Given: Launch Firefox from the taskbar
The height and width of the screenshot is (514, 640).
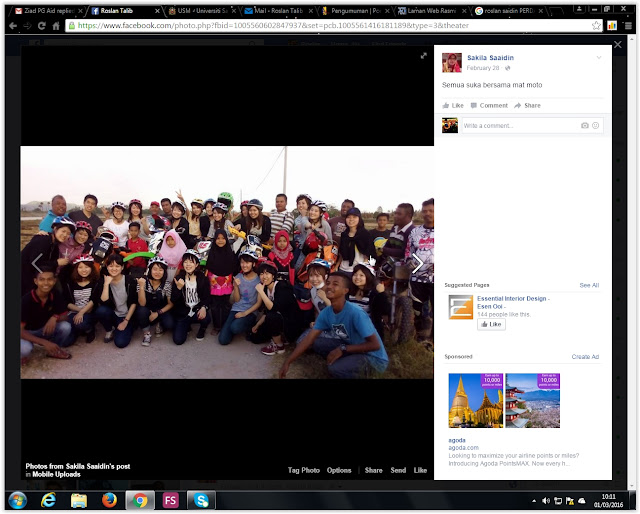Looking at the screenshot, I should tap(109, 500).
